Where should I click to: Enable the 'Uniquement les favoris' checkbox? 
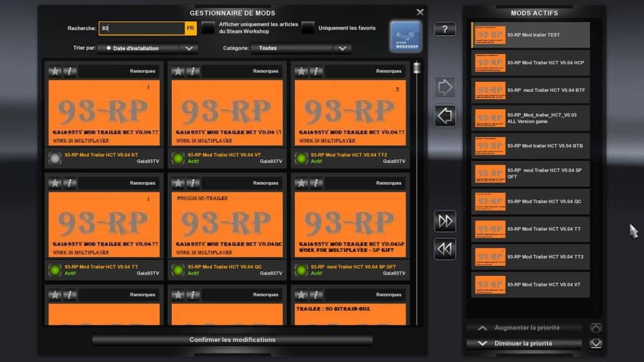pyautogui.click(x=308, y=28)
